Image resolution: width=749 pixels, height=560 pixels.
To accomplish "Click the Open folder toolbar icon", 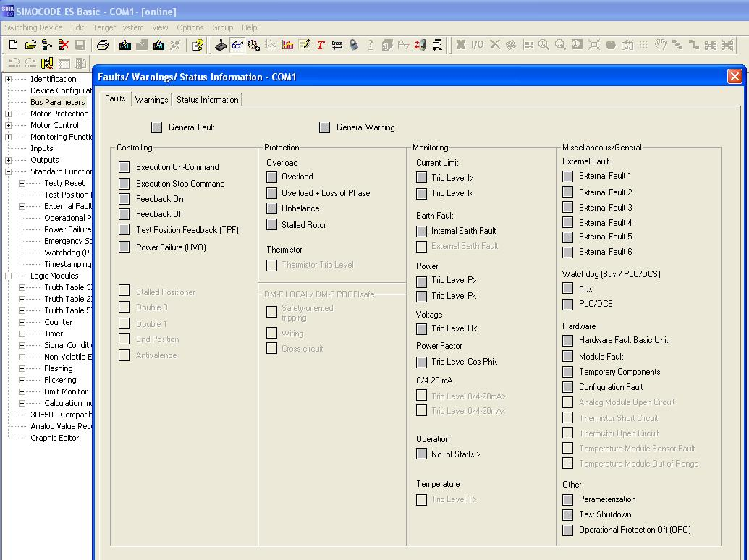I will 30,45.
